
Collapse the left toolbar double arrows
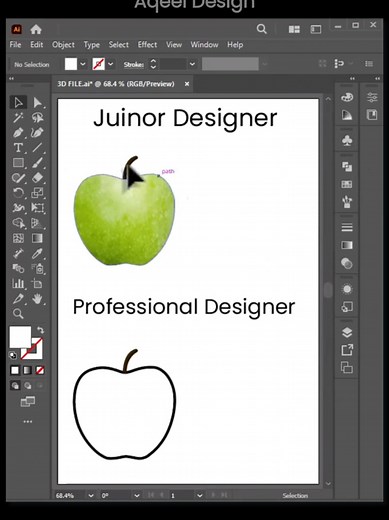(11, 79)
